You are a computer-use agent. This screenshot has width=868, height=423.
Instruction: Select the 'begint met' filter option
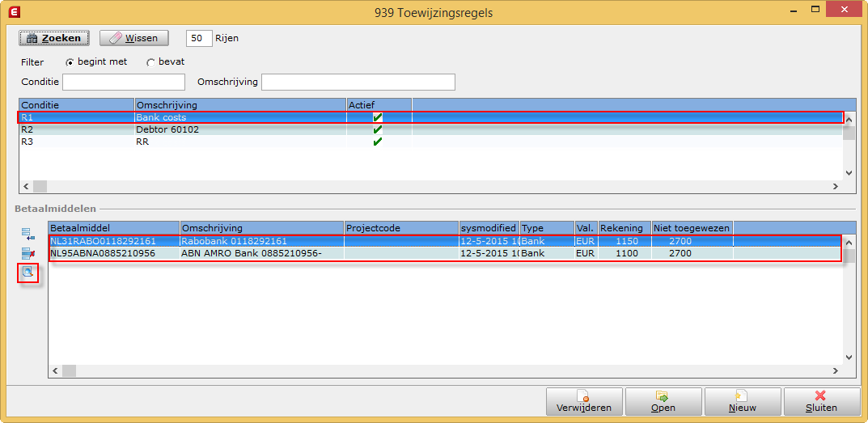(70, 62)
